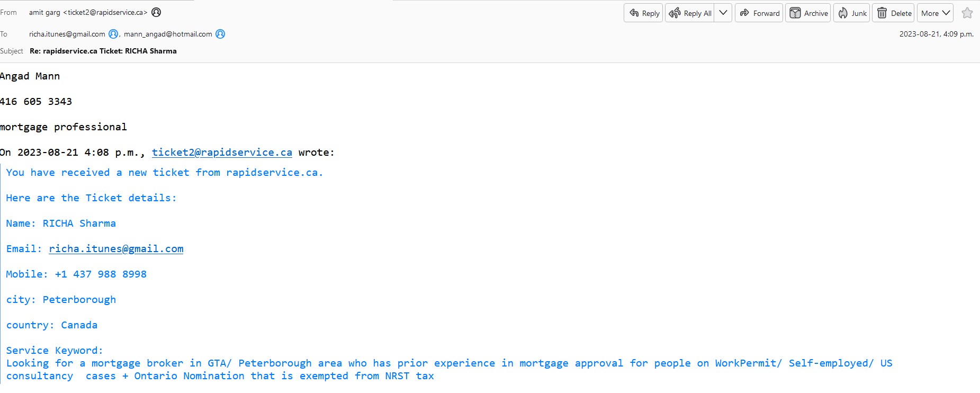Select recipient richa.itunes@gmail.com in To field

click(67, 34)
